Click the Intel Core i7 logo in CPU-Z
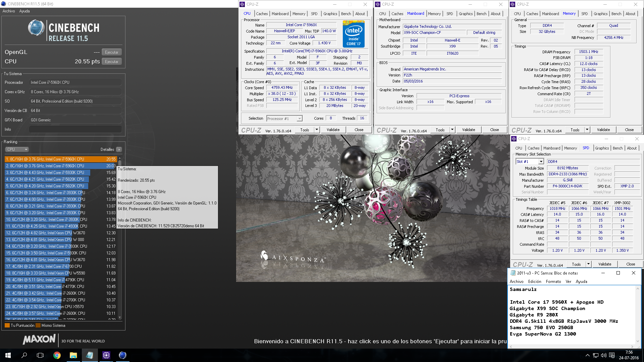The width and height of the screenshot is (644, 362). [354, 34]
